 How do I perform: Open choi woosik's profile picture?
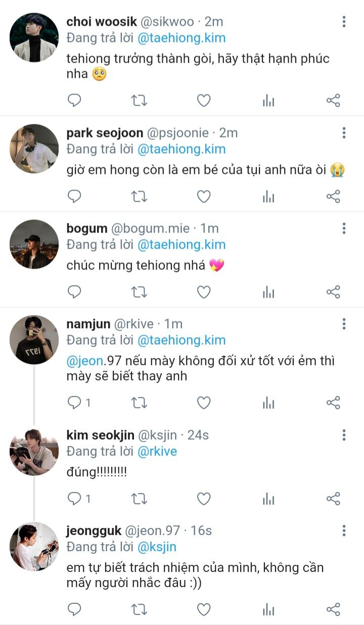click(34, 37)
